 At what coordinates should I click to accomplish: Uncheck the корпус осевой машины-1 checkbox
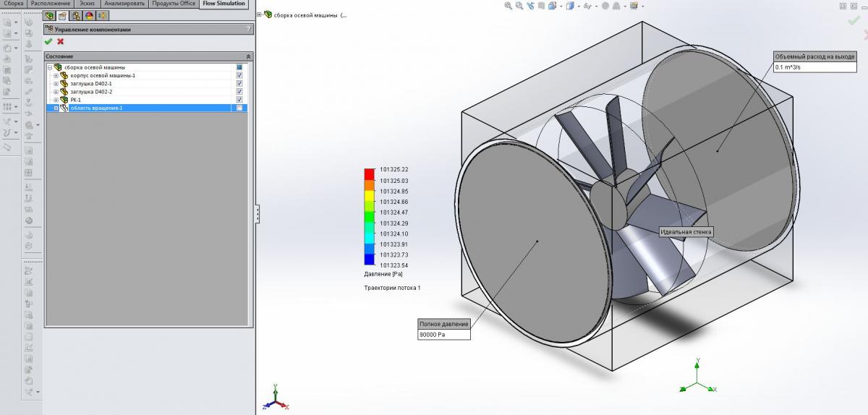click(x=239, y=75)
